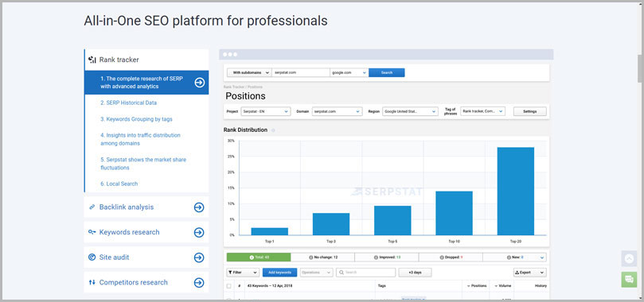644x302 pixels.
Task: Select the Rank tracker section header
Action: pos(146,60)
